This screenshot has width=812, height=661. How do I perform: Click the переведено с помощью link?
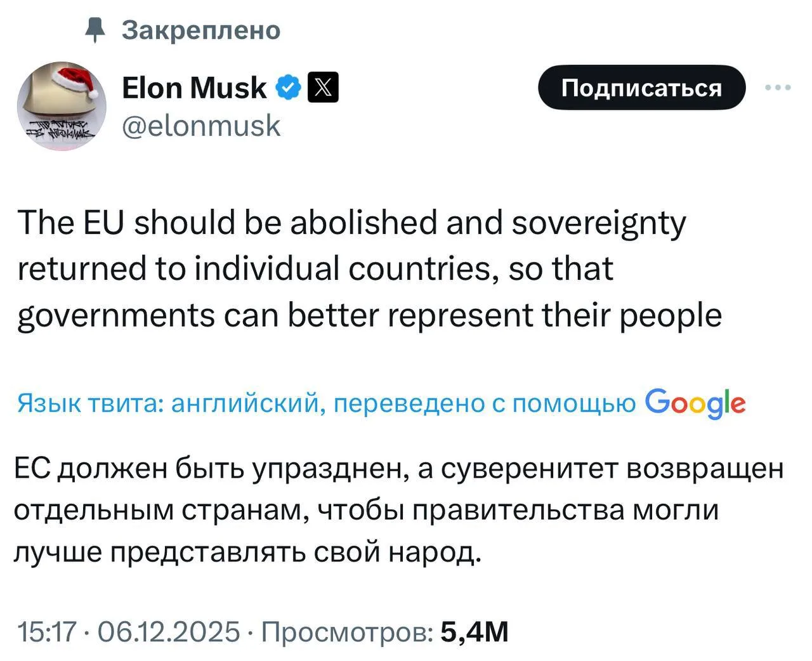(x=482, y=403)
